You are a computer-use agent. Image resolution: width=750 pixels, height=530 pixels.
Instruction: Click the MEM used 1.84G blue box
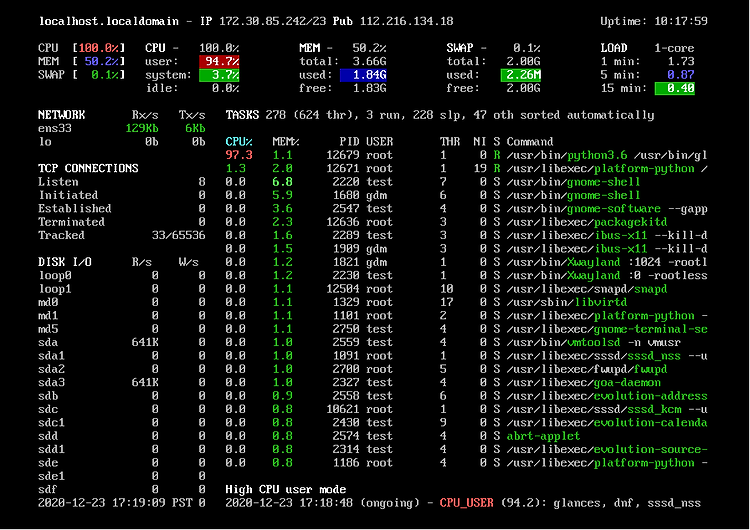[363, 75]
